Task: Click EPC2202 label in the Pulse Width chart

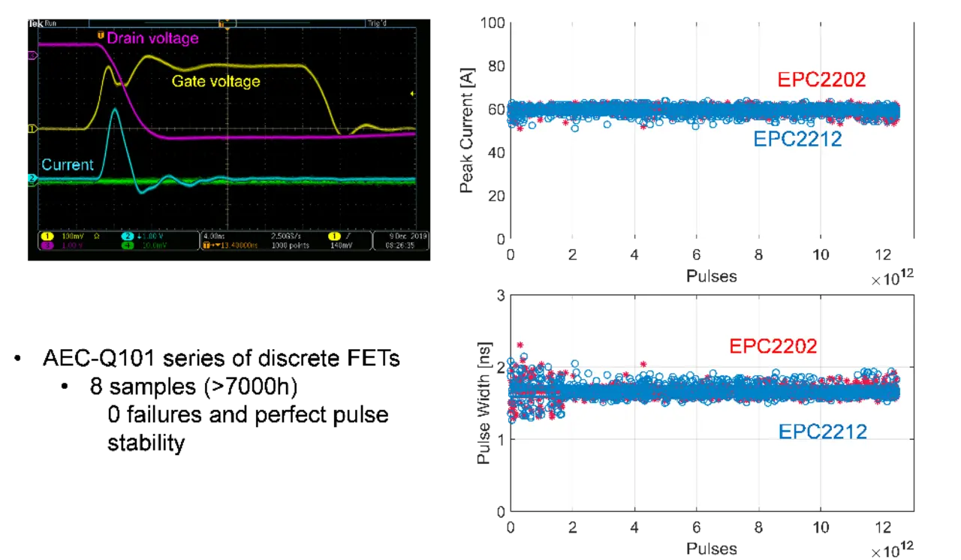Action: [773, 346]
